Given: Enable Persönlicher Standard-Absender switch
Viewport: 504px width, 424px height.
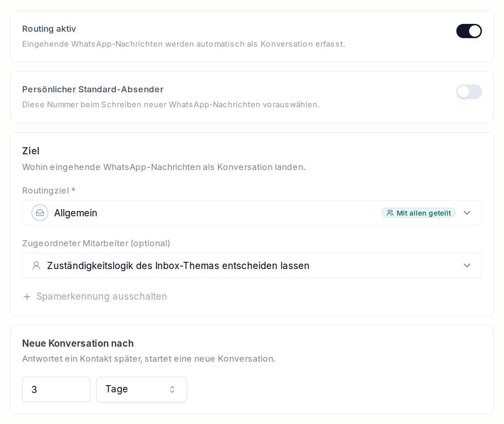Looking at the screenshot, I should (x=469, y=92).
